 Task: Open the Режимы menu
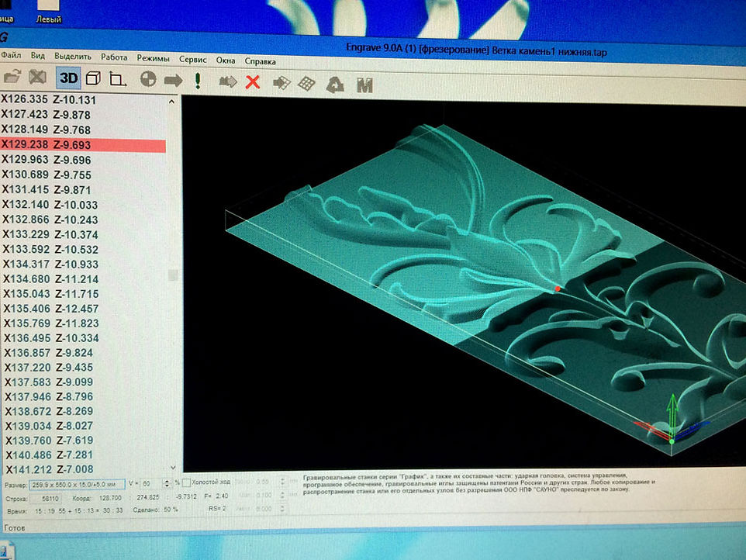[153, 58]
